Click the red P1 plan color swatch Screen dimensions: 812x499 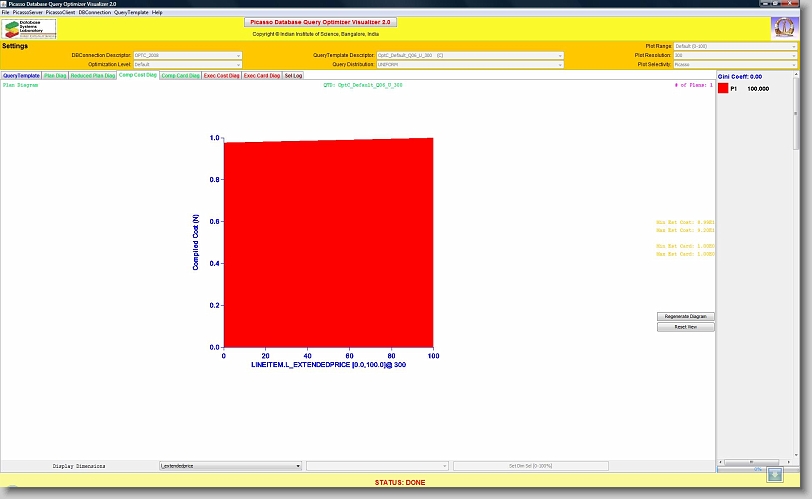[723, 89]
